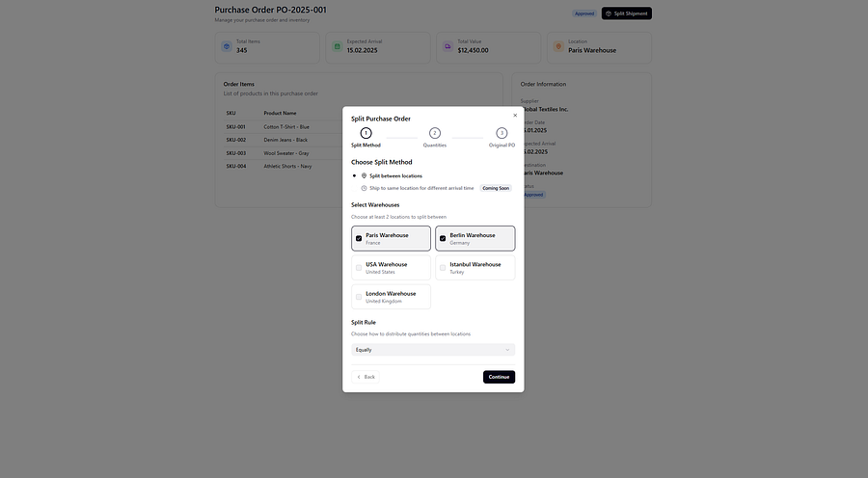Close the Split Purchase Order dialog

coord(515,116)
